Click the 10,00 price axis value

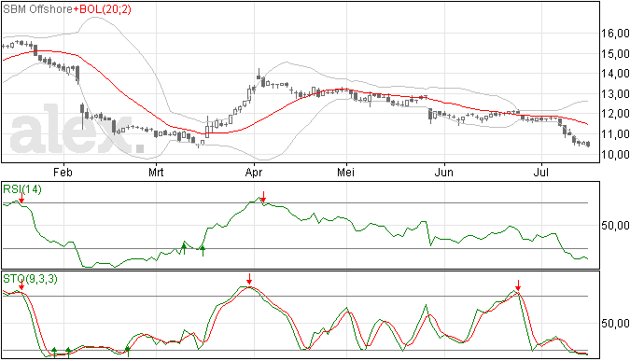tap(615, 155)
